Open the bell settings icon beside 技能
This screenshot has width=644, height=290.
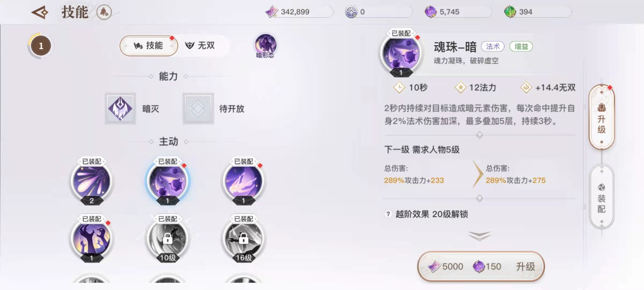pos(104,12)
